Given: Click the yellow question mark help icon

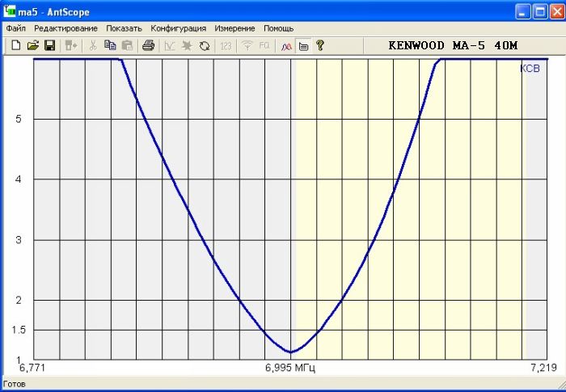Looking at the screenshot, I should 320,46.
